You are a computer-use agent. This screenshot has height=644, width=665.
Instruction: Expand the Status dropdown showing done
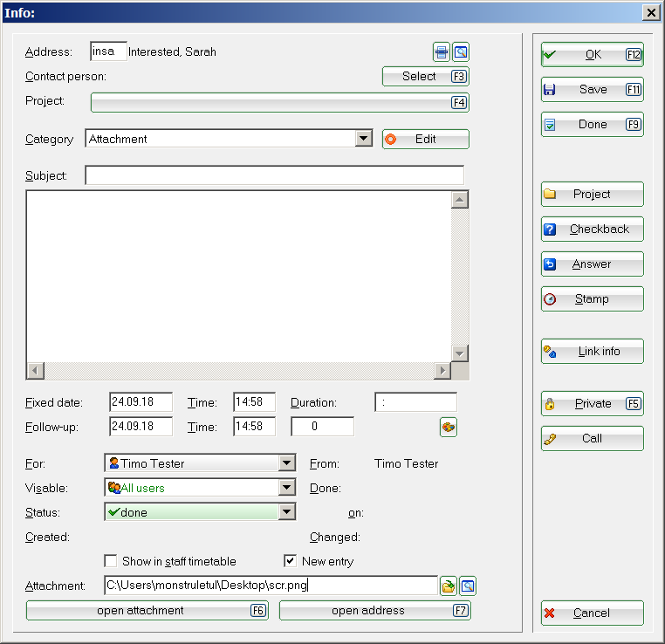286,512
